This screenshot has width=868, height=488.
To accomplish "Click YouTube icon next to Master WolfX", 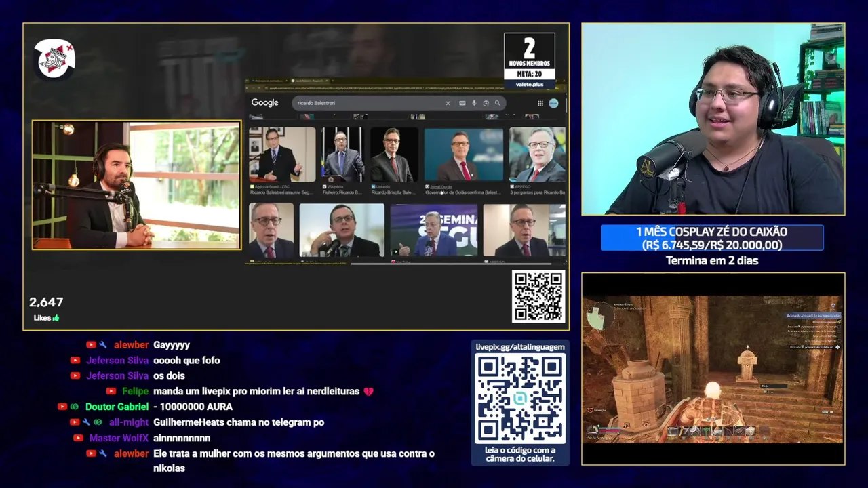I will click(78, 438).
